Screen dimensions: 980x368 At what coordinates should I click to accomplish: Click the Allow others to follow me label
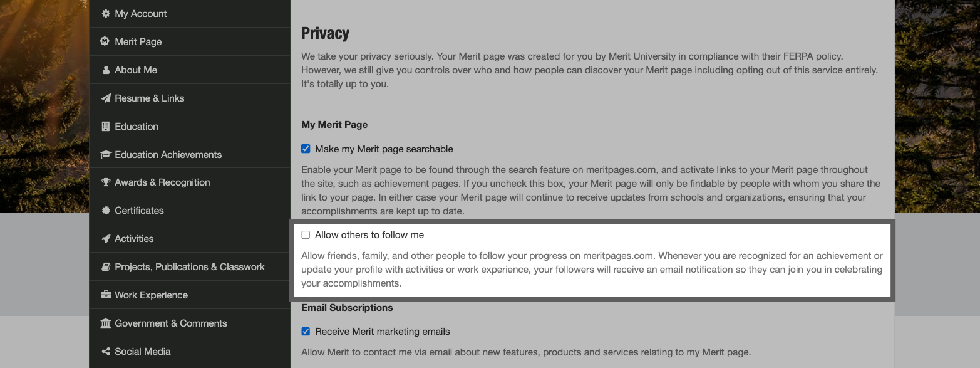[369, 235]
